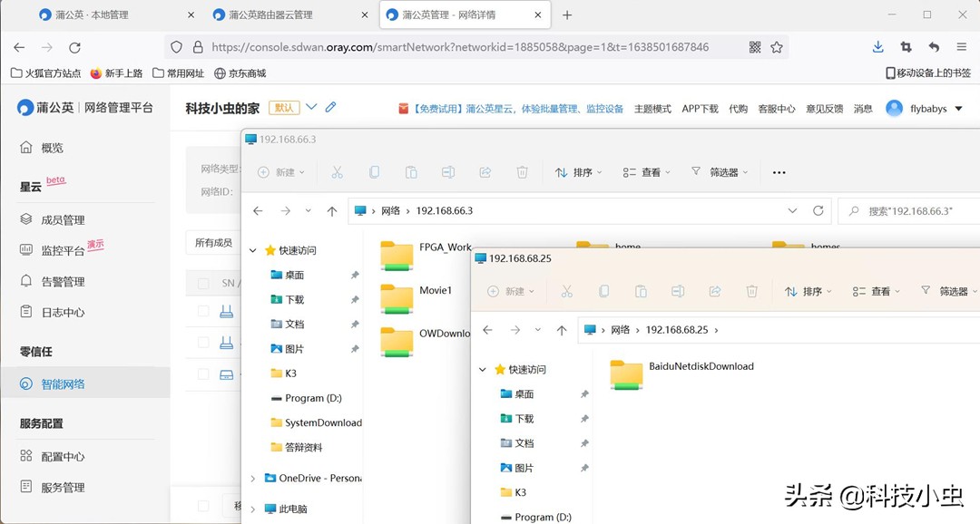The image size is (980, 524).
Task: Expand OneDrive - Personal tree node
Action: click(x=253, y=479)
